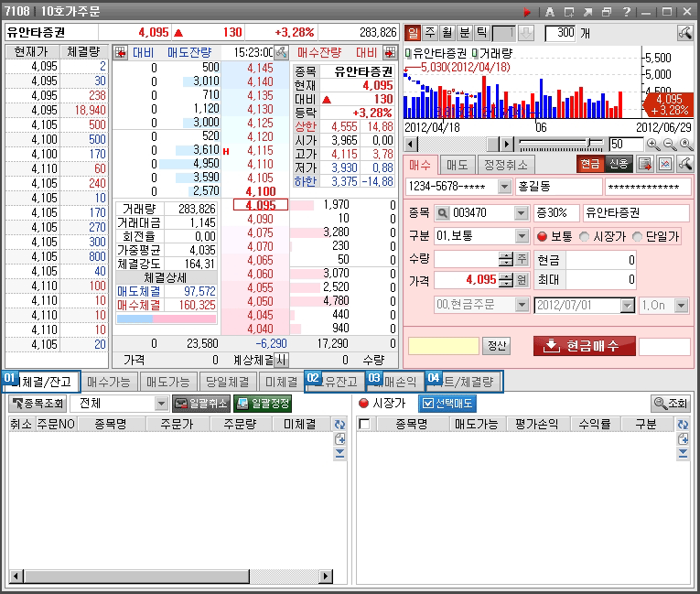700x594 pixels.
Task: Open the 전체 filter dropdown
Action: pyautogui.click(x=161, y=404)
